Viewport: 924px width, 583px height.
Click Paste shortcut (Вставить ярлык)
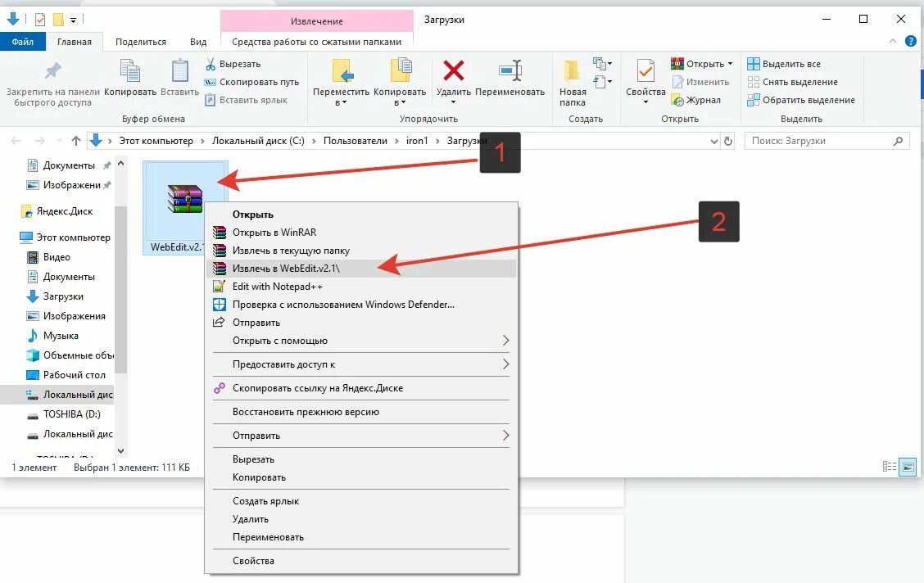247,100
